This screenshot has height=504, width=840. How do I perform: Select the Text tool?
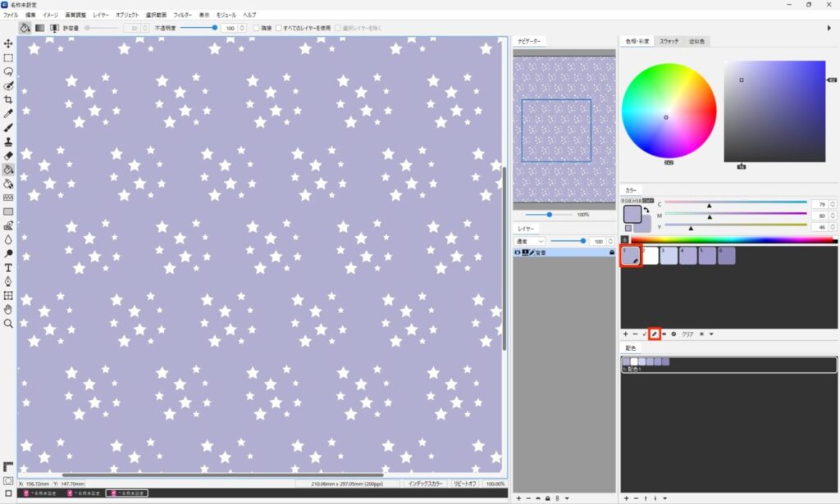pos(8,267)
